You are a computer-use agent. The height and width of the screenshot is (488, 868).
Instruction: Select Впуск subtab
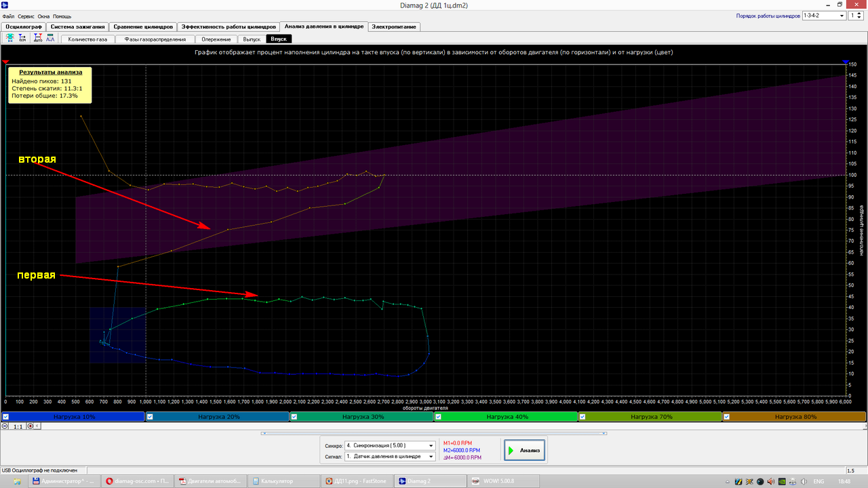[x=279, y=39]
